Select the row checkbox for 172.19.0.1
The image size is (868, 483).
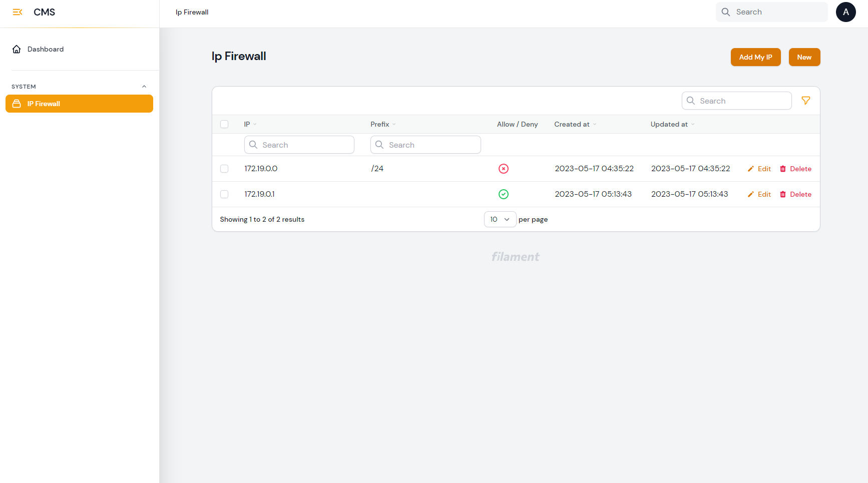(224, 194)
